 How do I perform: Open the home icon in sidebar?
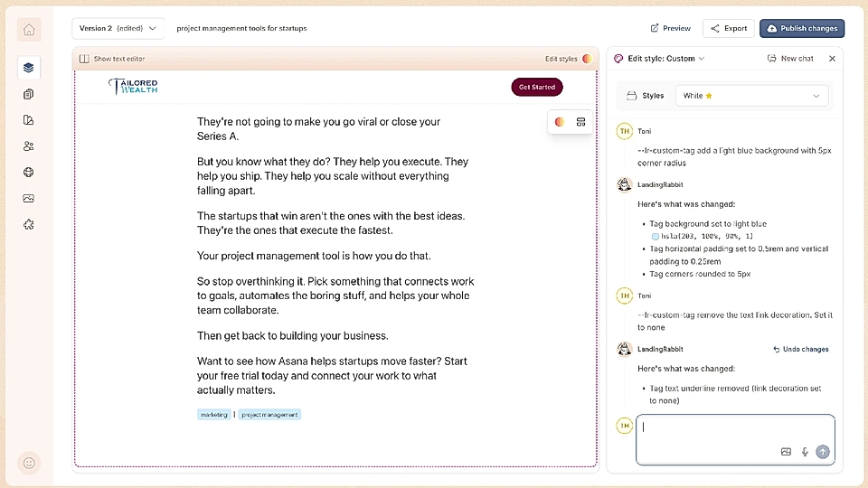pos(29,30)
